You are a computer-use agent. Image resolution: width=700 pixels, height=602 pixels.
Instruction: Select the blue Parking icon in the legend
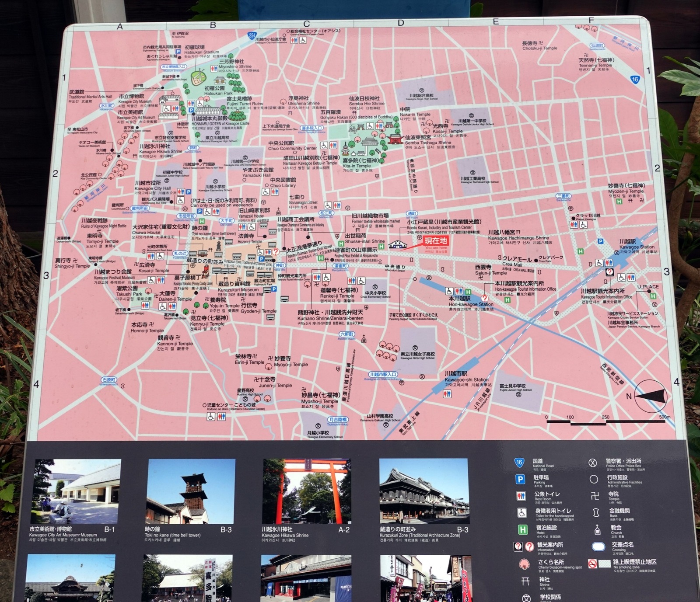pos(520,479)
